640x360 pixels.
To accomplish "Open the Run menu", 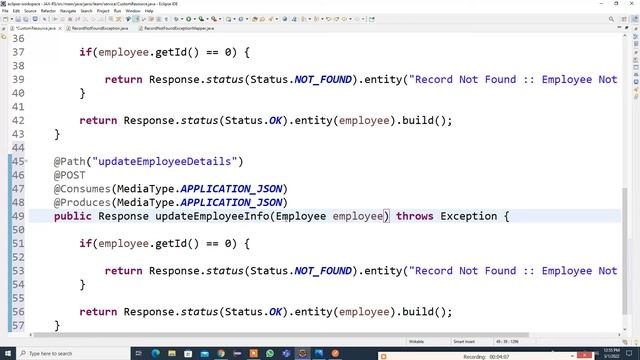I will click(x=118, y=11).
